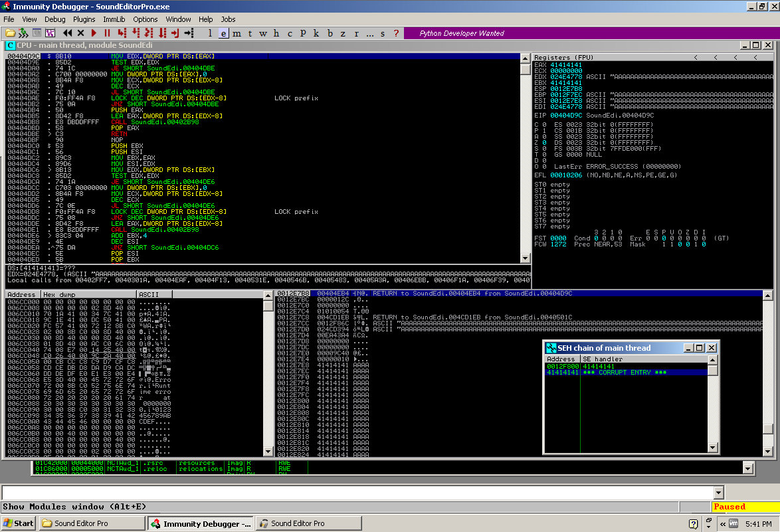Select the EIP register value 00404D9C

tap(566, 116)
